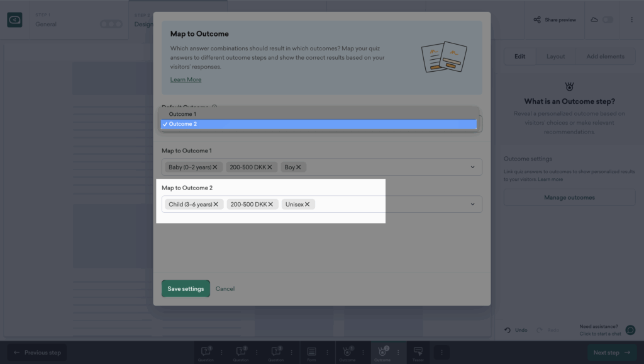Remove the Unisex tag from Outcome 2

tap(308, 205)
